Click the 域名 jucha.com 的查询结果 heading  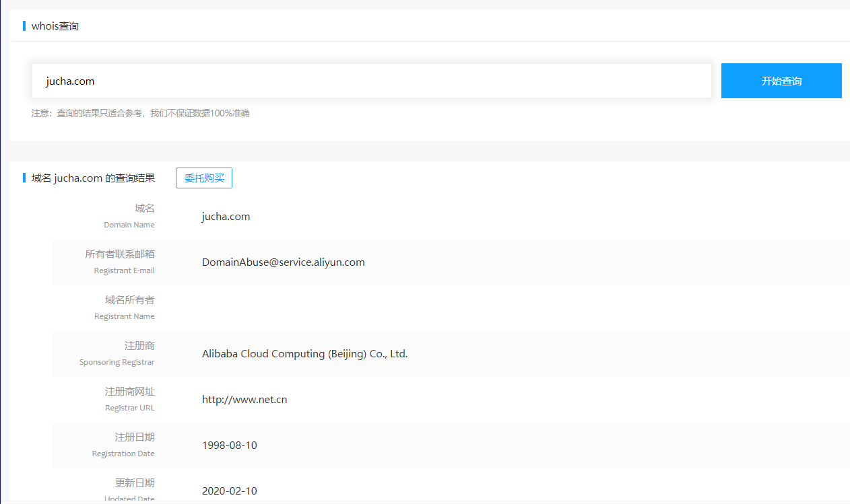[93, 178]
